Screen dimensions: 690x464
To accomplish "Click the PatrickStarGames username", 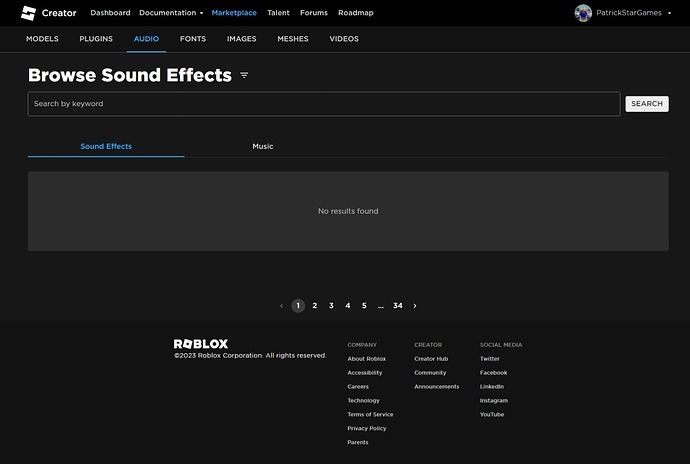I will (x=629, y=13).
